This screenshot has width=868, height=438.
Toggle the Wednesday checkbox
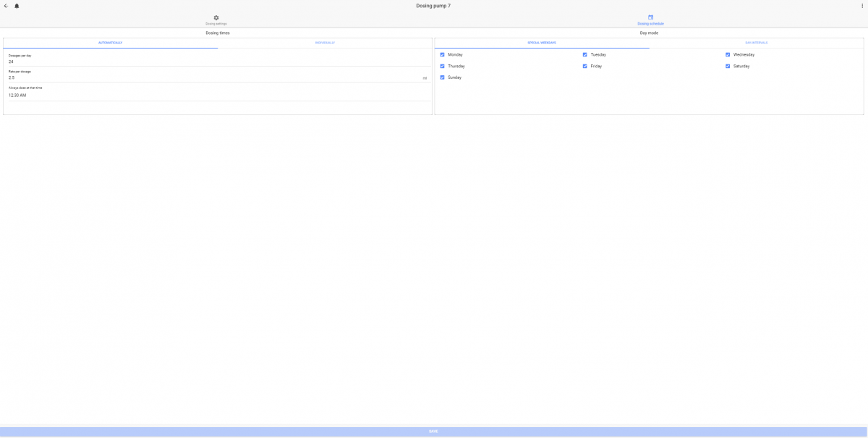tap(728, 54)
